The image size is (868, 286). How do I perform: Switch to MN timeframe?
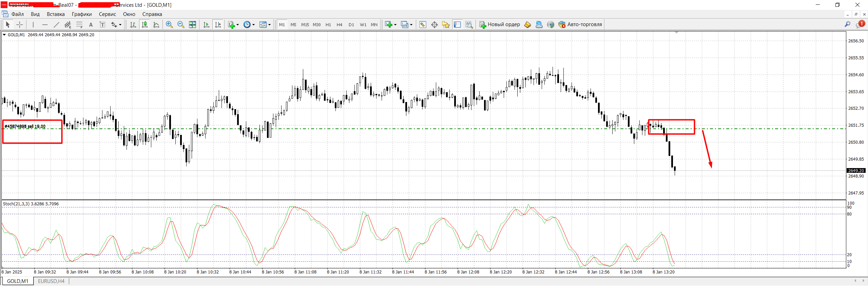(374, 24)
